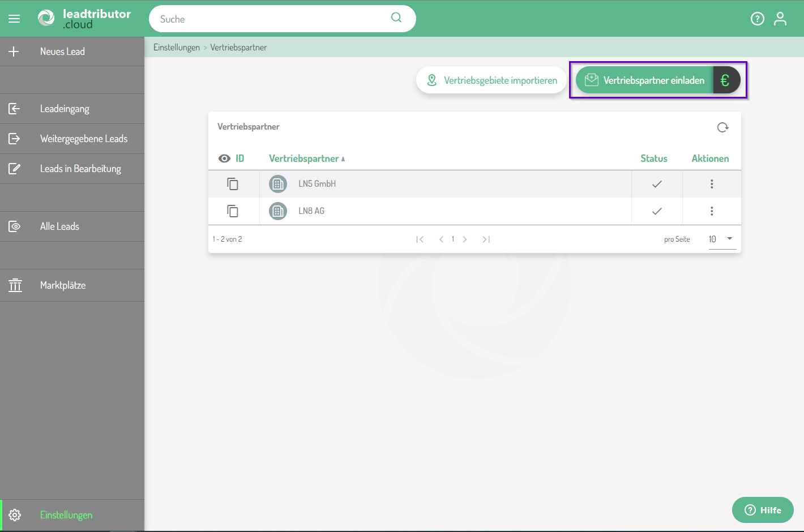The height and width of the screenshot is (532, 804).
Task: Sort by Vertriebspartner column header
Action: coord(304,158)
